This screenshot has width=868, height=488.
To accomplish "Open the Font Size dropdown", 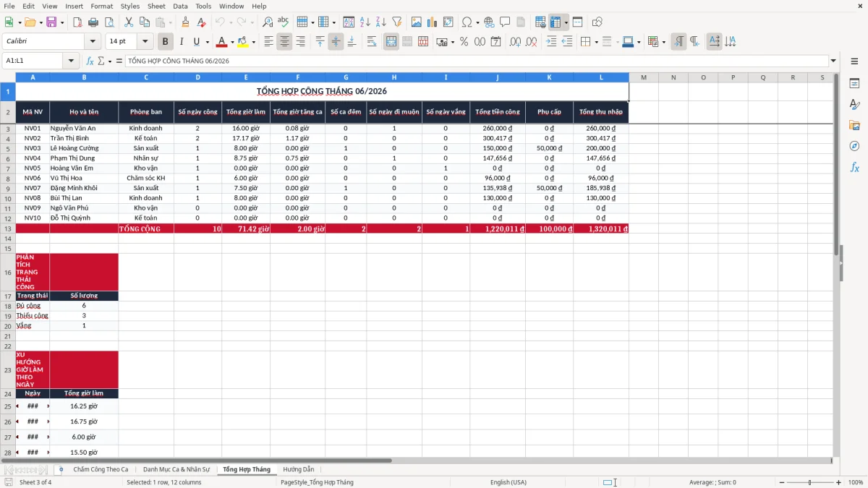I will pos(145,42).
